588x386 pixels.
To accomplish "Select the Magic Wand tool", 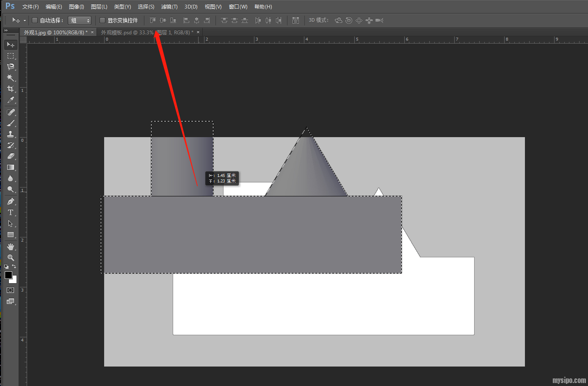I will pos(11,78).
